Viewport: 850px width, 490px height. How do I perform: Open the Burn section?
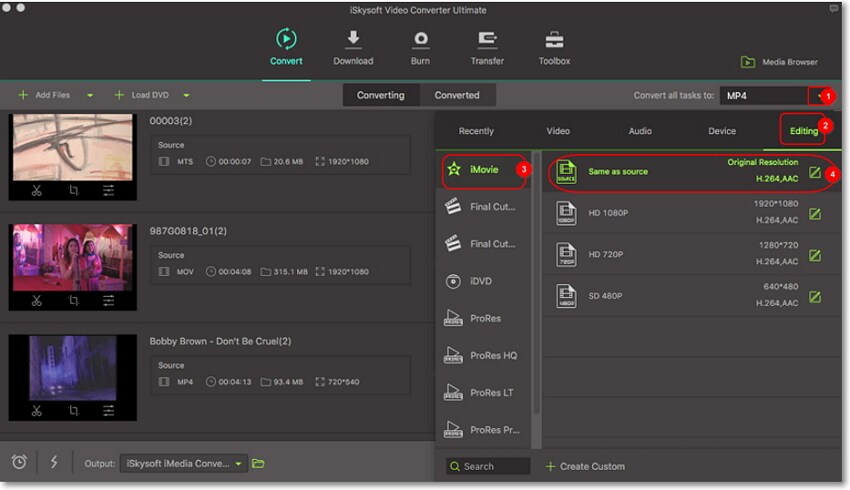[x=420, y=48]
